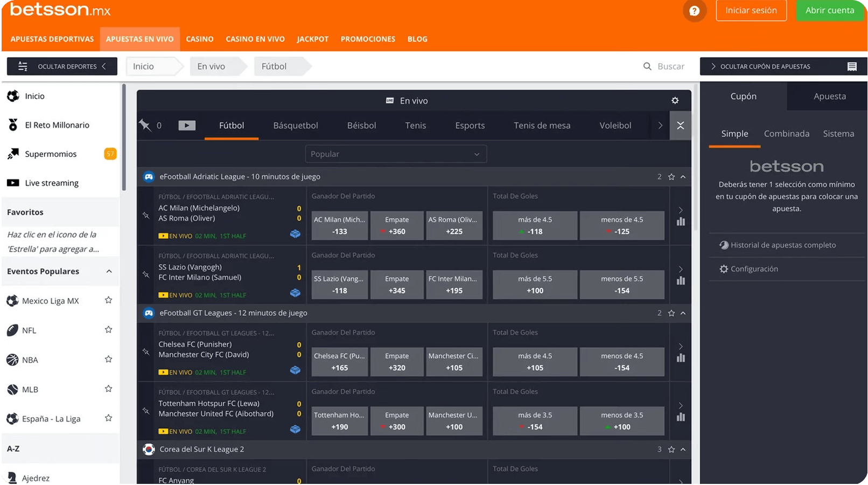The width and height of the screenshot is (868, 485).
Task: Hide sports sidebar via Ocultar Deportes
Action: pyautogui.click(x=62, y=66)
